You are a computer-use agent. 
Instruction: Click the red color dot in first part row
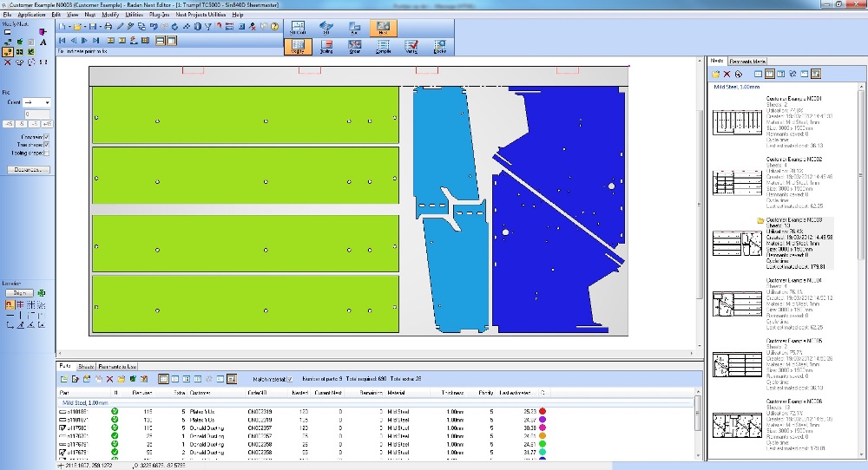pos(543,411)
